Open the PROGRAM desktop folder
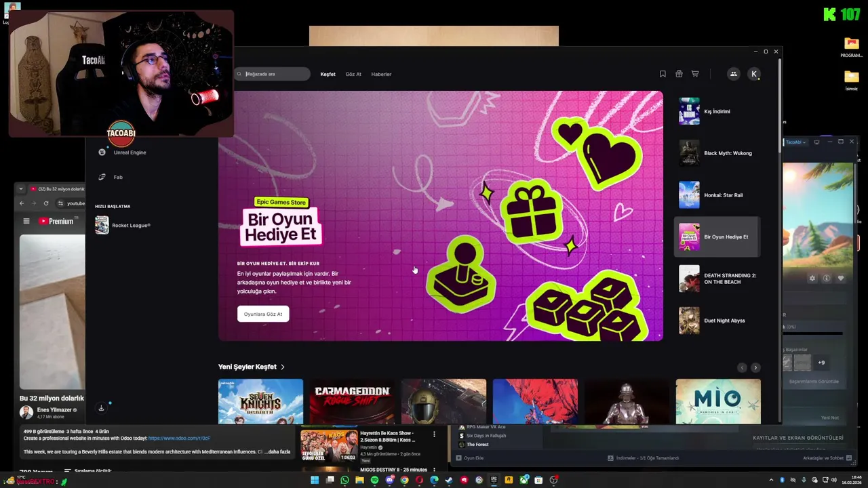868x488 pixels. pyautogui.click(x=851, y=47)
